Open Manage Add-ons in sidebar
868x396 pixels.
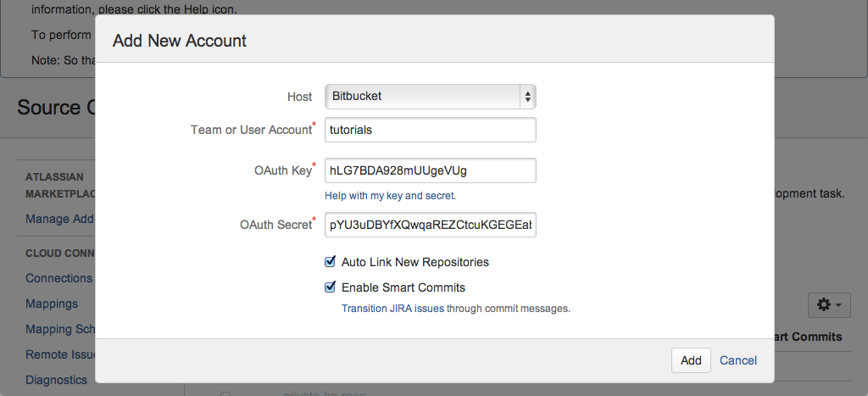click(60, 219)
